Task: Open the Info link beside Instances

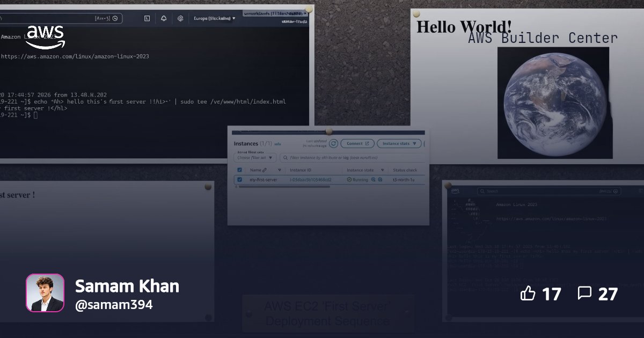Action: click(x=277, y=144)
